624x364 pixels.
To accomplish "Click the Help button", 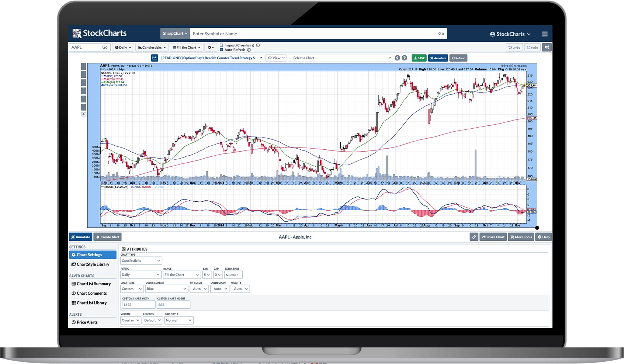I will pos(543,237).
